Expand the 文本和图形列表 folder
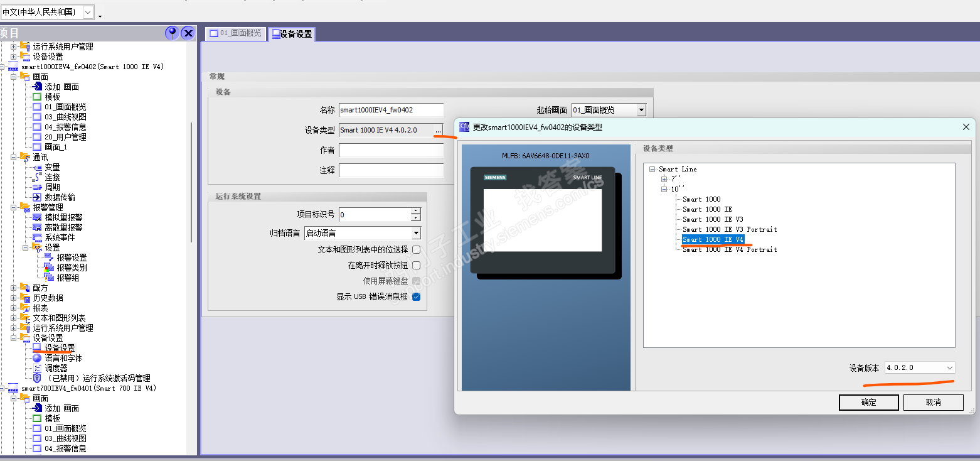Viewport: 980px width, 461px height. point(14,318)
